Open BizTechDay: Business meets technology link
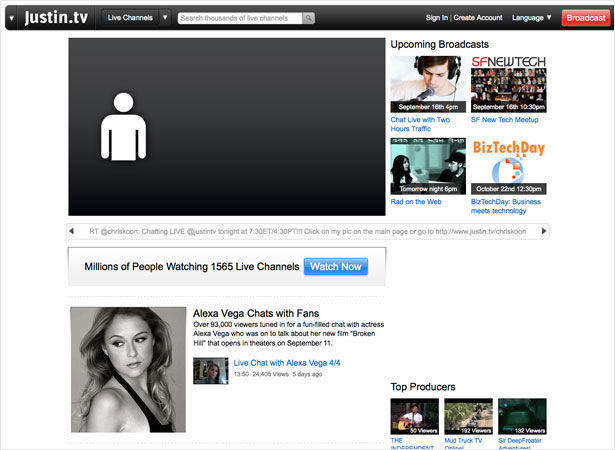615x450 pixels. [506, 206]
